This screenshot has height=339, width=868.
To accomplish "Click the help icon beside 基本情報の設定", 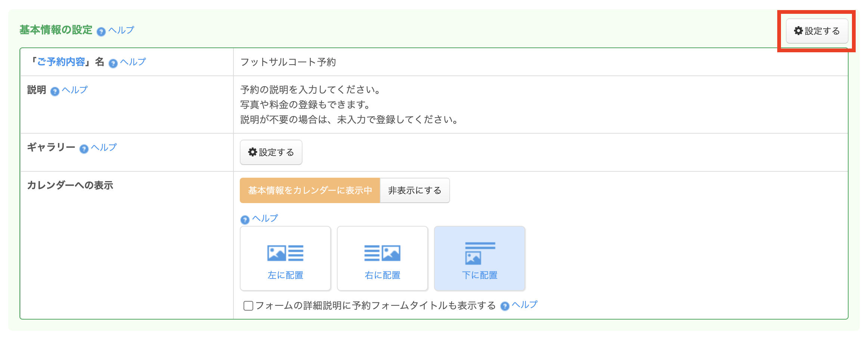I will click(101, 32).
